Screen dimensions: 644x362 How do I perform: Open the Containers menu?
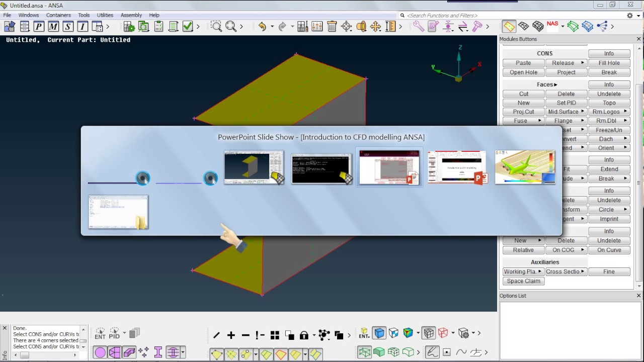tap(58, 15)
